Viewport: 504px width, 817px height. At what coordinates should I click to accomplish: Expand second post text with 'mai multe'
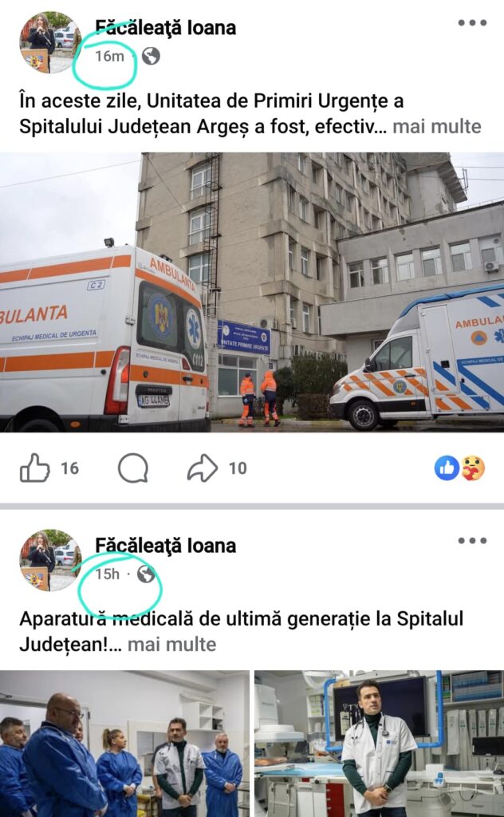click(171, 645)
